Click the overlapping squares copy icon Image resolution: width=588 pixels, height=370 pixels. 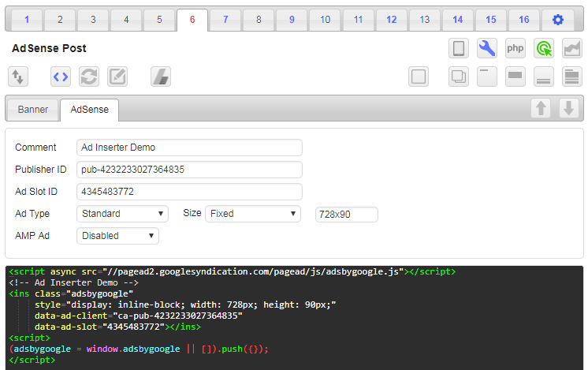click(458, 77)
